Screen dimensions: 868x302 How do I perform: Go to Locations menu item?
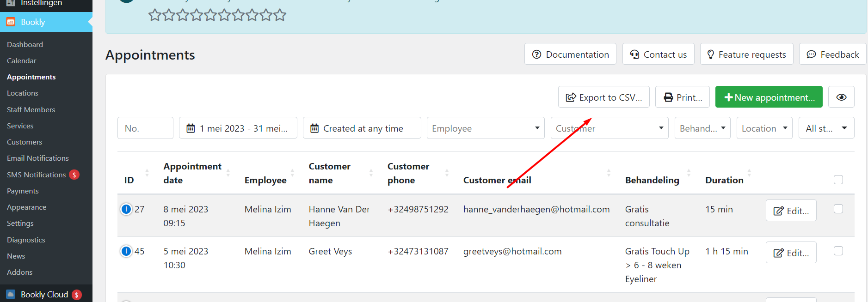pyautogui.click(x=23, y=93)
